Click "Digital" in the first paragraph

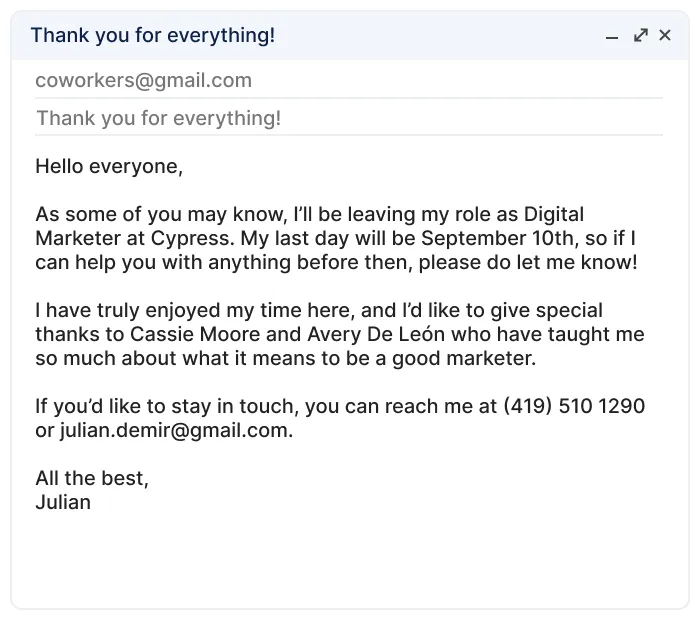[x=554, y=215]
